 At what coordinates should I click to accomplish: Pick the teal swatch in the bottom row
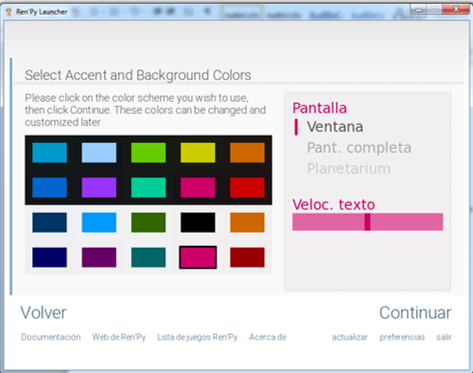coord(148,257)
